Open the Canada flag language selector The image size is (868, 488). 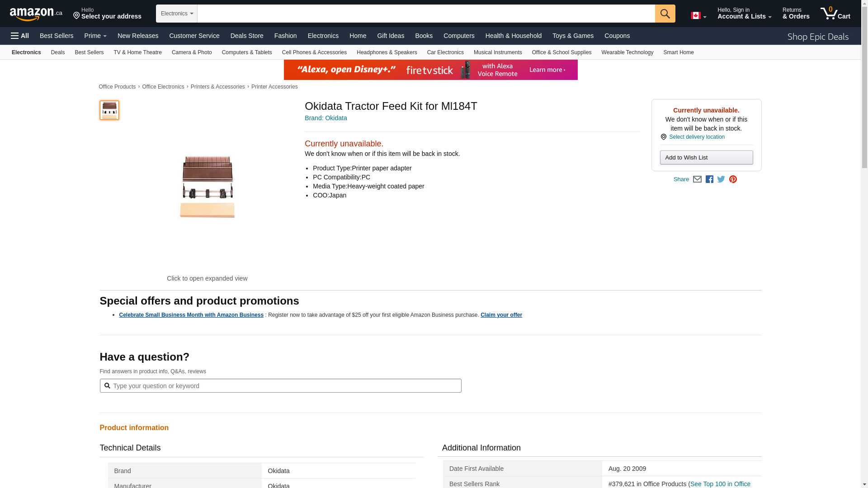pyautogui.click(x=698, y=16)
